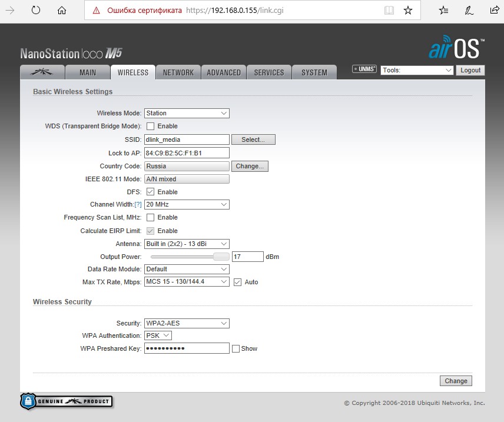Open the favorites hub icon
Viewport: 504px width, 422px height.
click(443, 10)
